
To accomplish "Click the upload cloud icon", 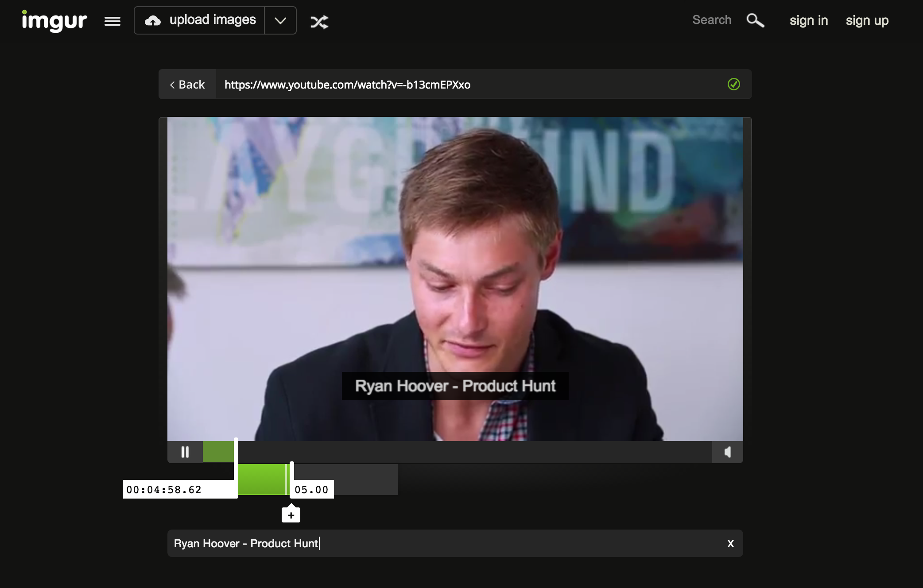I will pos(153,20).
